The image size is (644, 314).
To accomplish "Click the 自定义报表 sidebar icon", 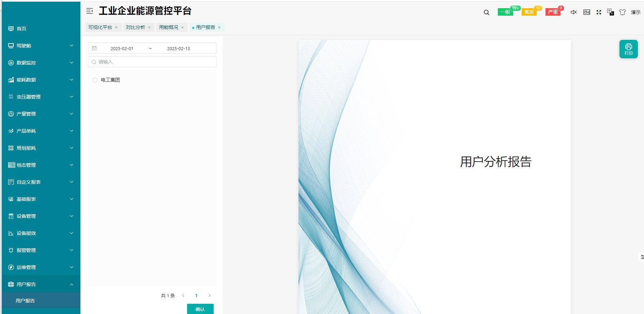I will pyautogui.click(x=11, y=182).
